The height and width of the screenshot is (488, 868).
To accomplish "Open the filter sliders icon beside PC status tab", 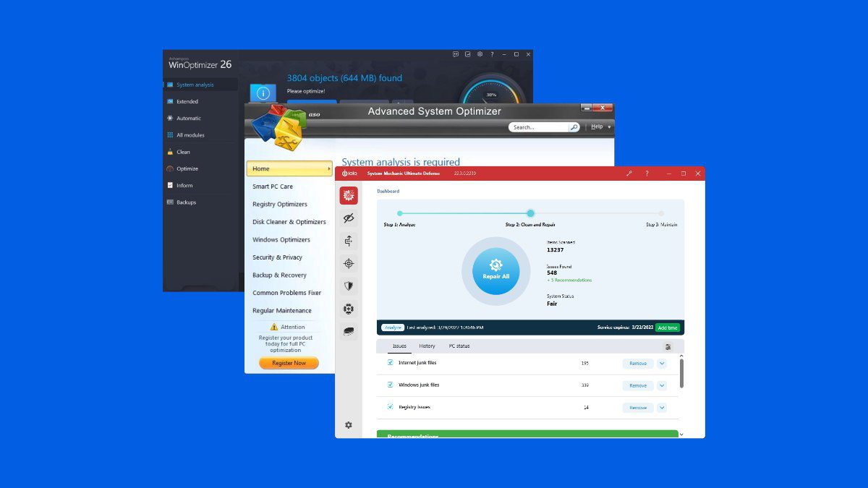I will point(668,346).
